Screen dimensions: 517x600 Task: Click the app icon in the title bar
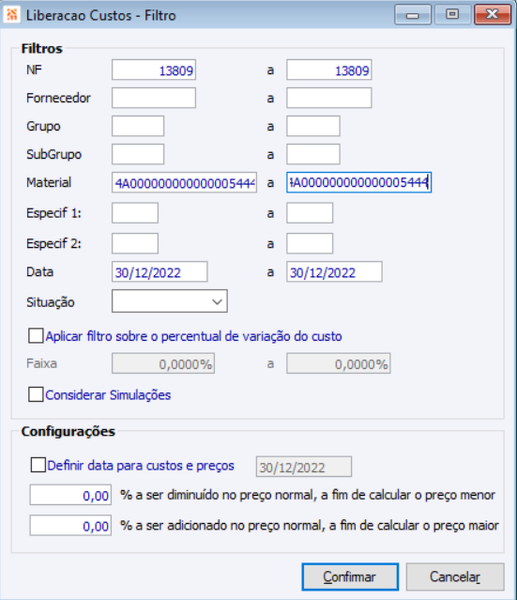12,15
